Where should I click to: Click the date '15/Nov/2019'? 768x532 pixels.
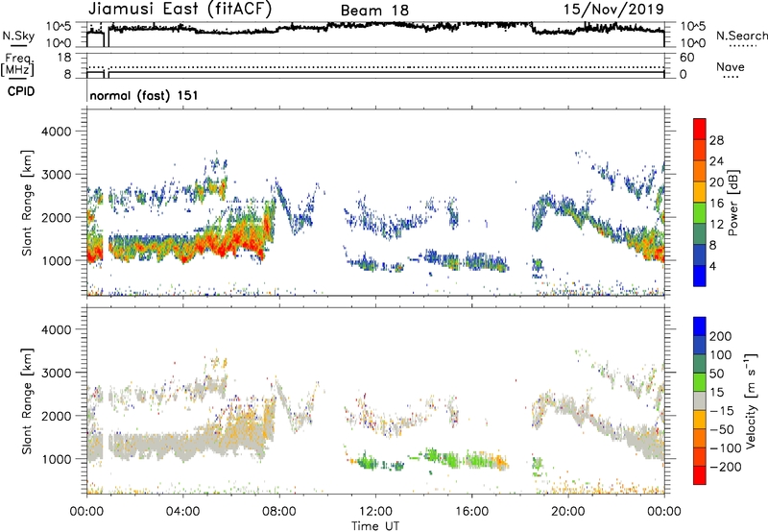click(x=613, y=10)
